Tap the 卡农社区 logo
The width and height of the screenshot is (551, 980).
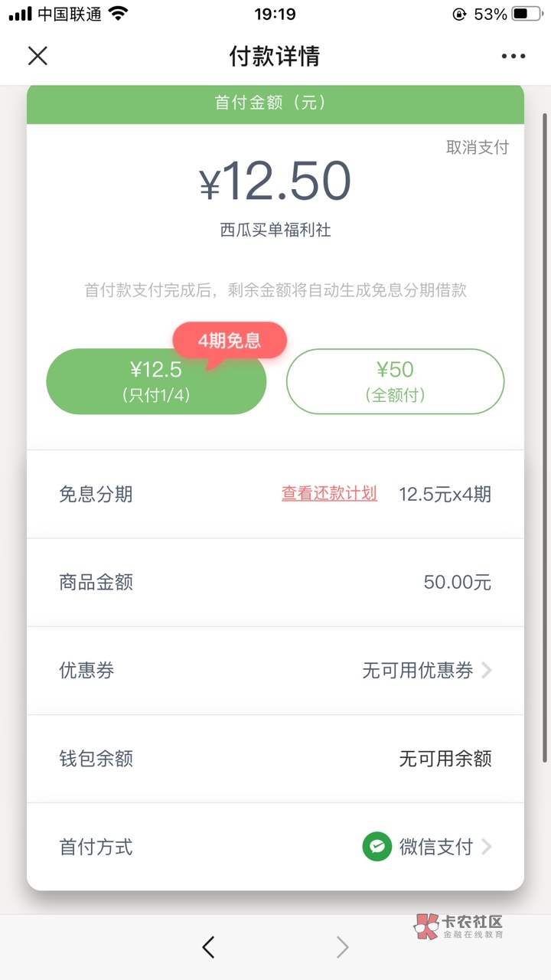click(459, 926)
